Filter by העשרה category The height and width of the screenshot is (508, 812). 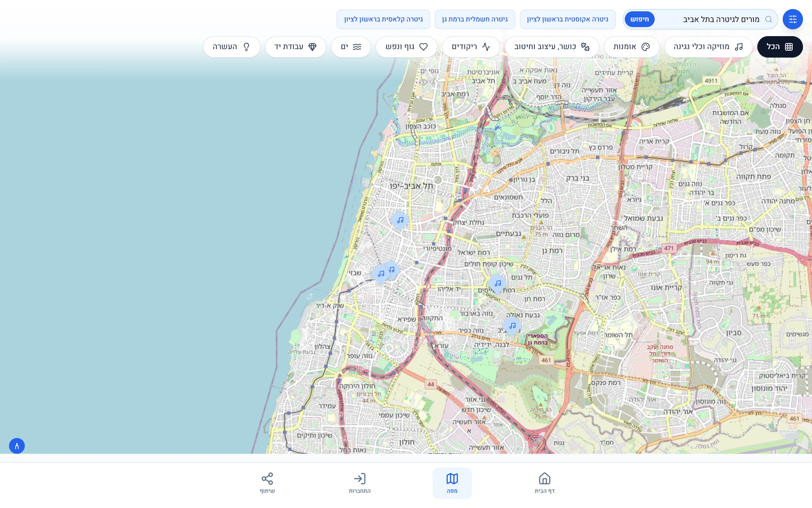point(231,47)
